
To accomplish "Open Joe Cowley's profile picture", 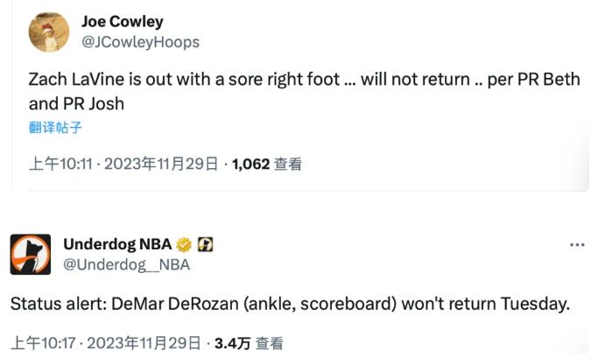I will (x=49, y=31).
